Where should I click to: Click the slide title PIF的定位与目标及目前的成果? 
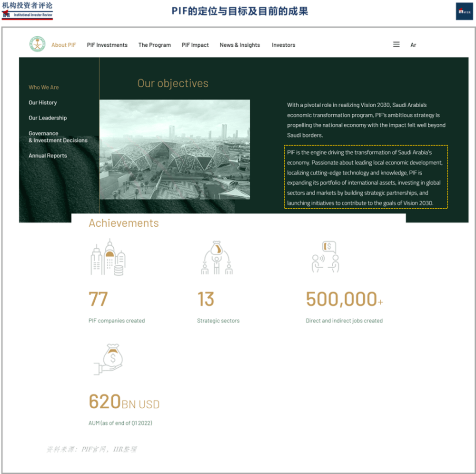(240, 11)
